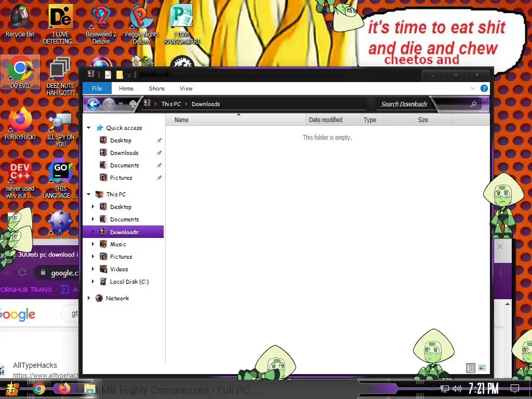Image resolution: width=532 pixels, height=399 pixels.
Task: Expand the Music tree node
Action: click(93, 244)
